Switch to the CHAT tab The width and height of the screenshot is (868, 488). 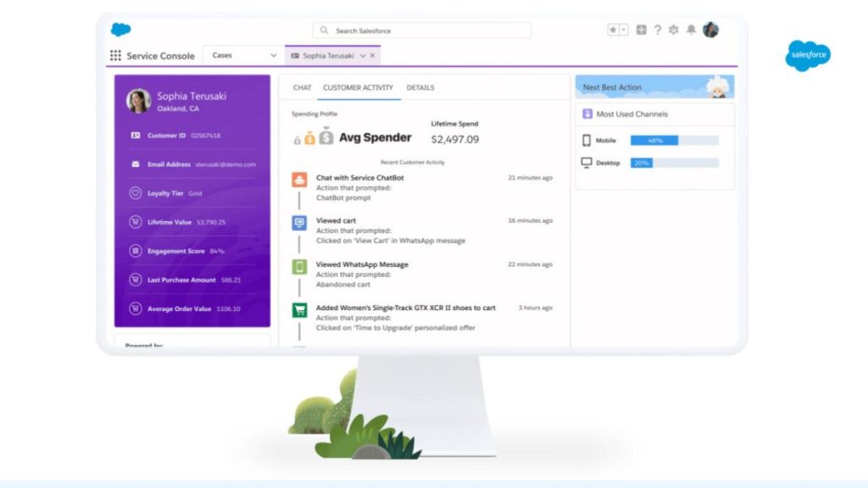[x=303, y=87]
